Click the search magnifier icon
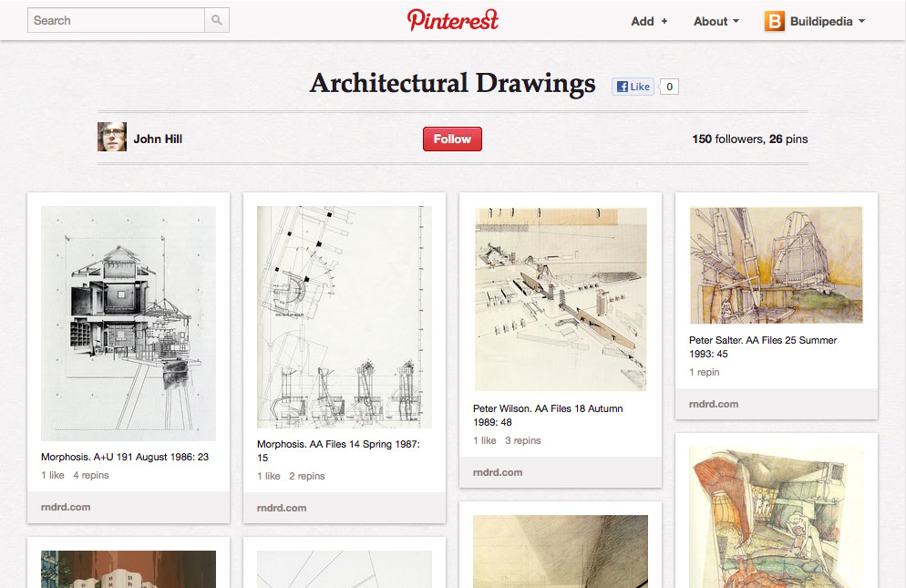The height and width of the screenshot is (588, 906). [x=217, y=20]
